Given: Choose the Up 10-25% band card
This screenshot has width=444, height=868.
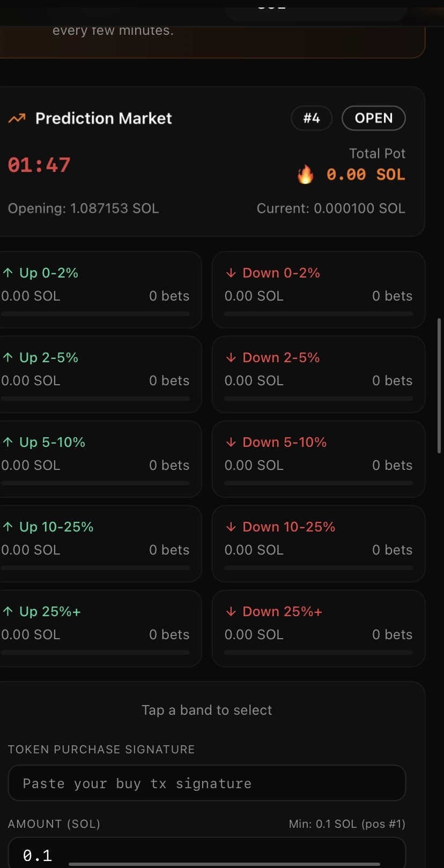Looking at the screenshot, I should (x=100, y=543).
